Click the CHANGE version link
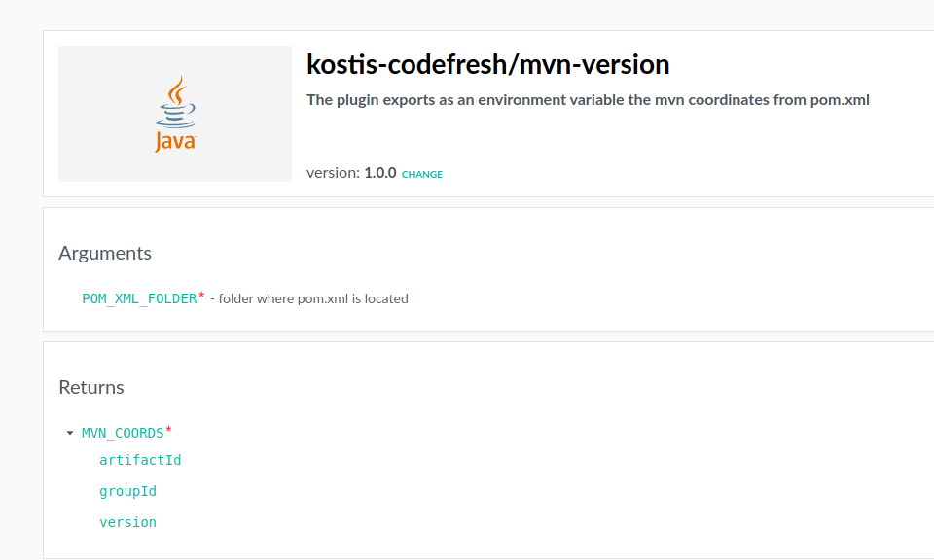The width and height of the screenshot is (934, 560). click(422, 175)
